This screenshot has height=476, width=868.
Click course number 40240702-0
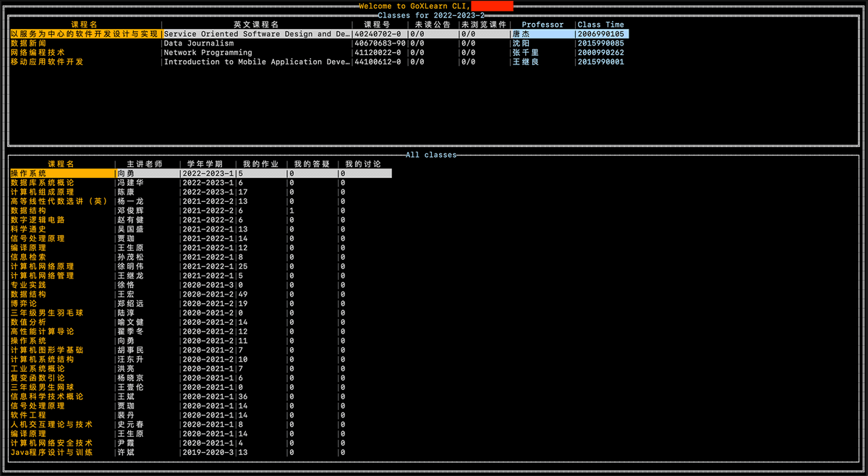(378, 34)
